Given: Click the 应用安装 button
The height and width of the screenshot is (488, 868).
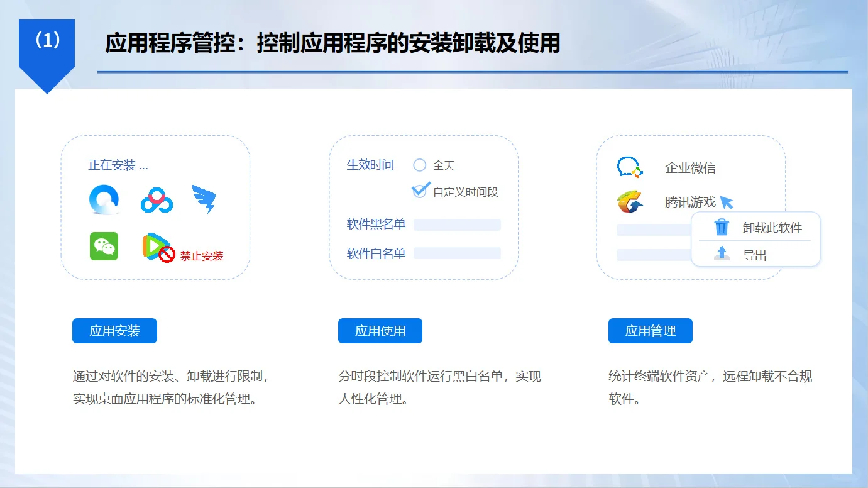Looking at the screenshot, I should [x=114, y=330].
